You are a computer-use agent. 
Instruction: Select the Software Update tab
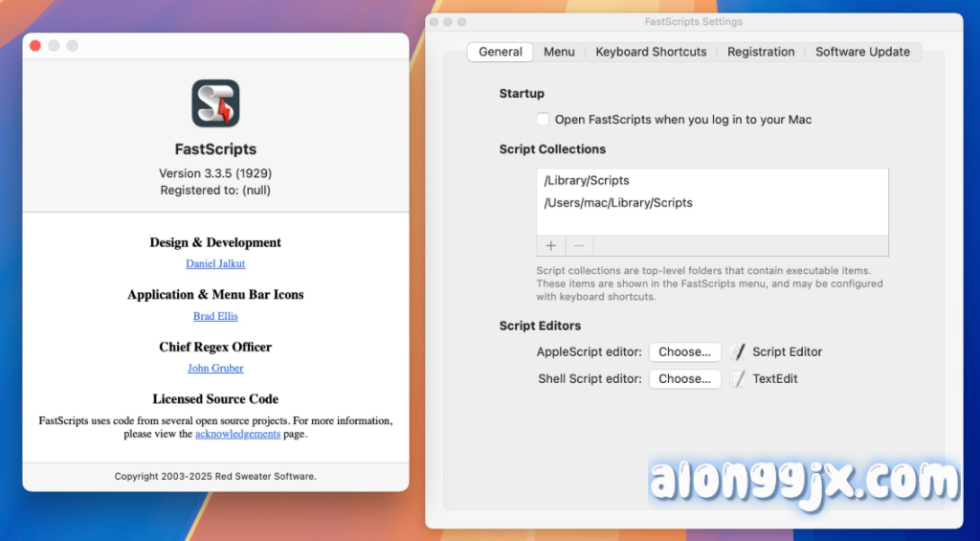[x=862, y=52]
